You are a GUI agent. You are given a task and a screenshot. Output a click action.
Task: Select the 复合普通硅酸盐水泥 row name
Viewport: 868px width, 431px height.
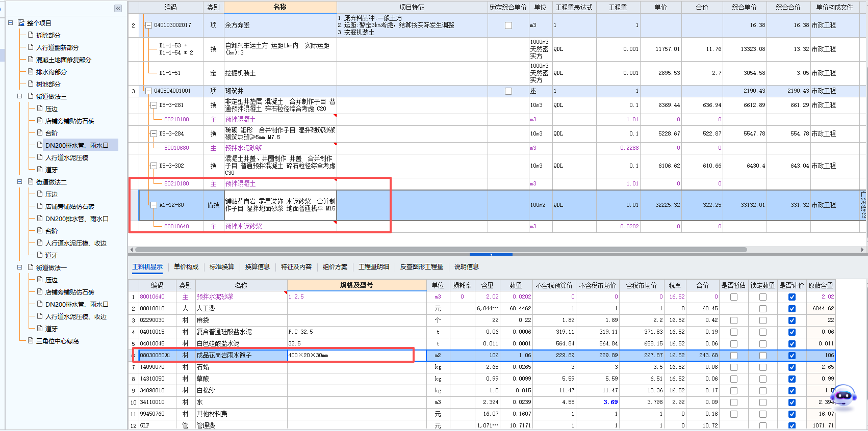point(224,332)
